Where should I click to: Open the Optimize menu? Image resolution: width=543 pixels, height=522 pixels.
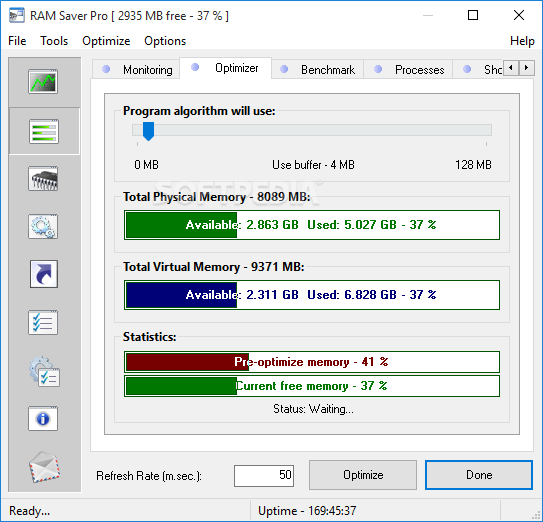[106, 41]
